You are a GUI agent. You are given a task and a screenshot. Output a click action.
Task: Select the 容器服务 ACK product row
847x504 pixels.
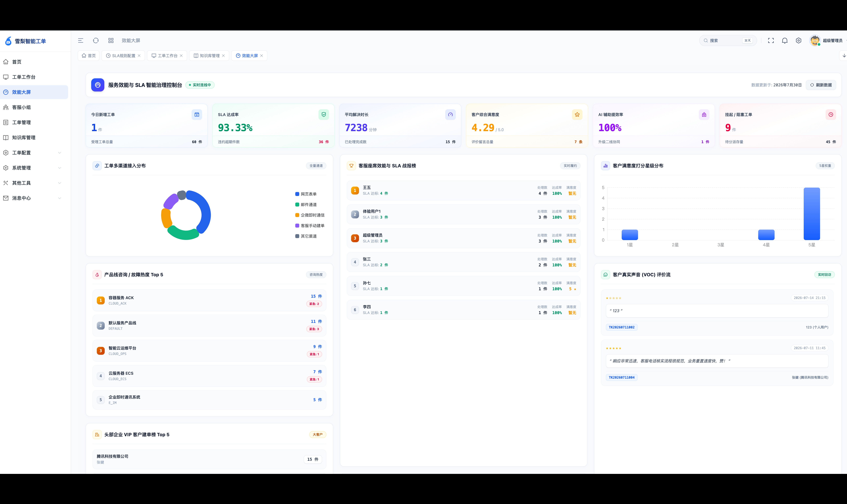(x=209, y=301)
